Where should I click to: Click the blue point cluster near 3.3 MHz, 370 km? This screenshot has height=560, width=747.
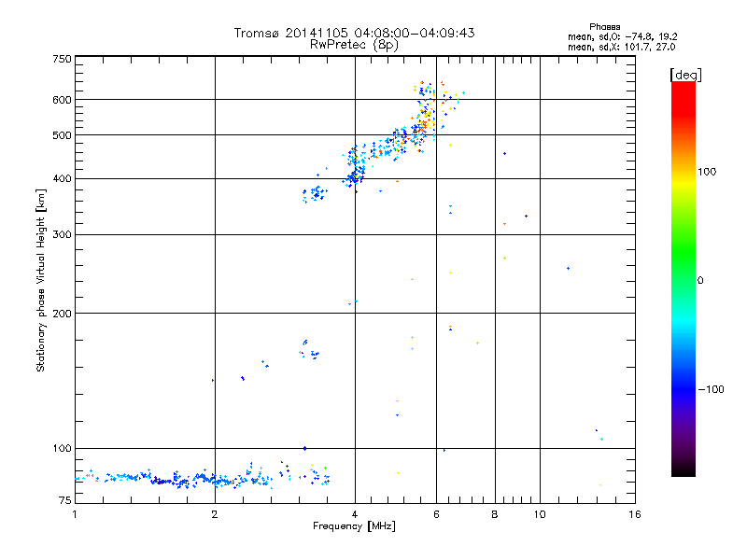point(315,194)
